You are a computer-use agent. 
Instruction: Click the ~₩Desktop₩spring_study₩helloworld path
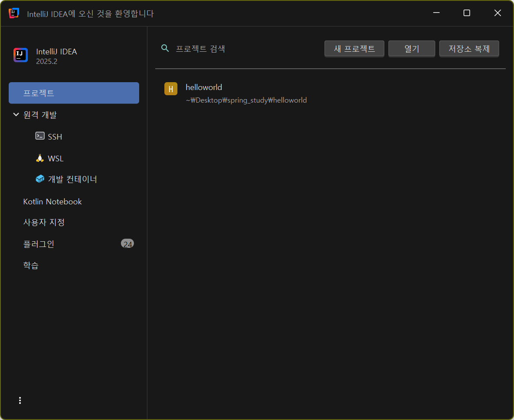246,100
